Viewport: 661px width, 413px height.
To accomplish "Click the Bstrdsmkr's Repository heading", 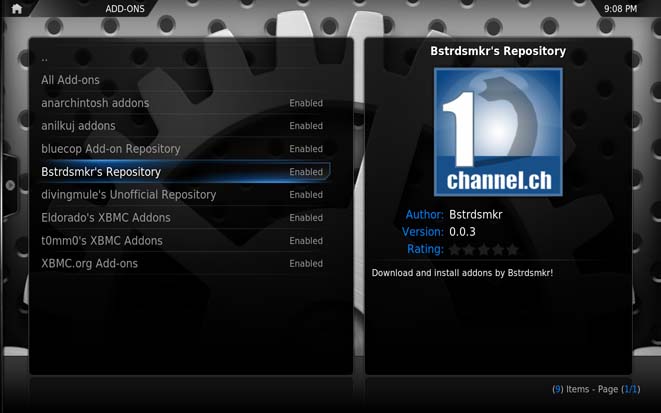I will click(498, 51).
